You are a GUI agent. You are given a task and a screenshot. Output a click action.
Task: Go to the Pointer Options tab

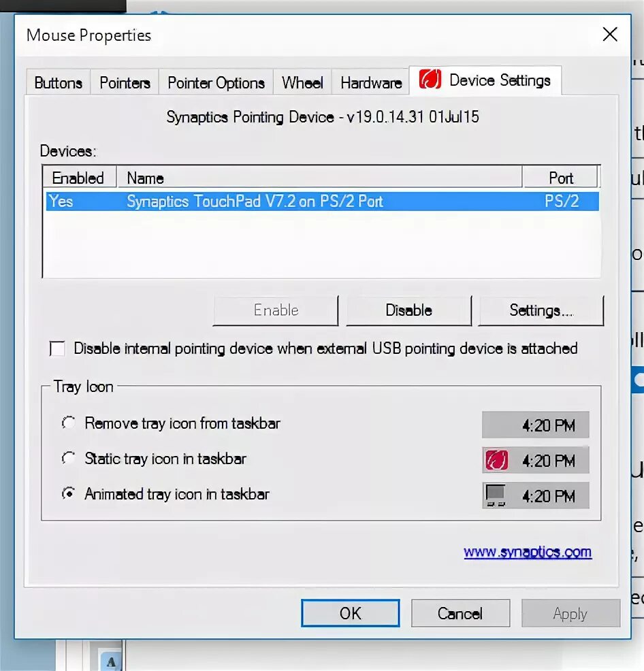pos(216,82)
